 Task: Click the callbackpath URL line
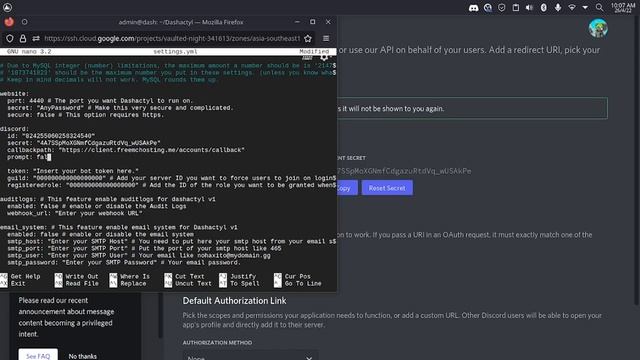126,150
